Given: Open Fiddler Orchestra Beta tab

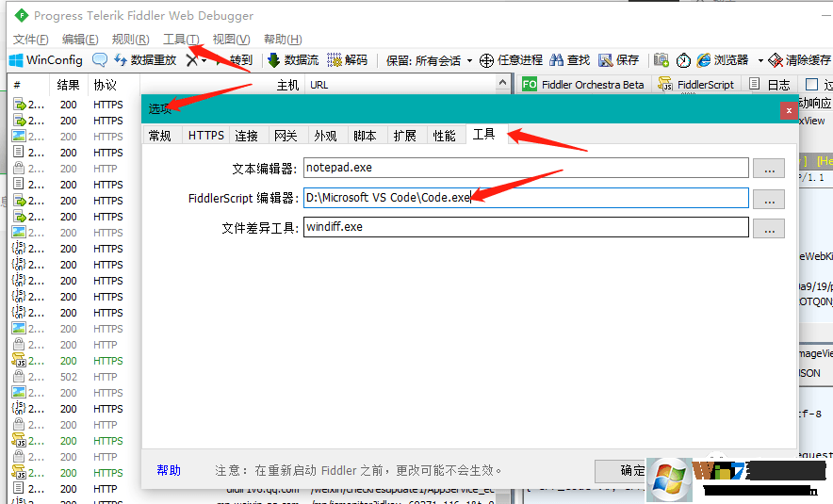Looking at the screenshot, I should tap(584, 85).
